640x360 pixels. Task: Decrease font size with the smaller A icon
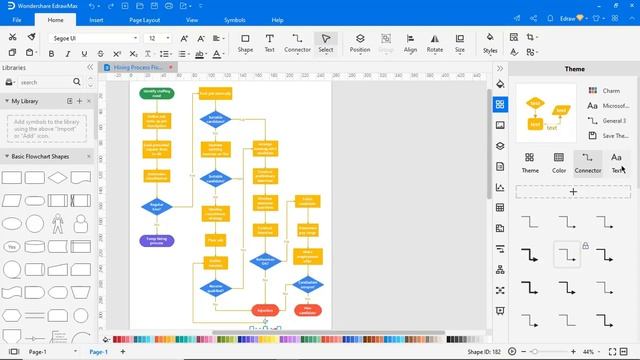pos(201,38)
